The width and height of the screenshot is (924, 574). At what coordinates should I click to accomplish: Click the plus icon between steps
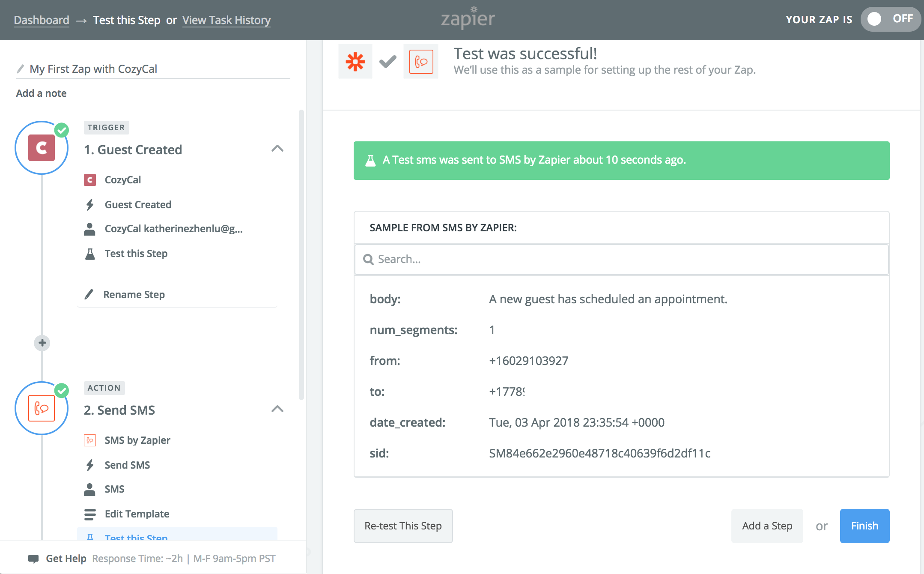coord(42,343)
